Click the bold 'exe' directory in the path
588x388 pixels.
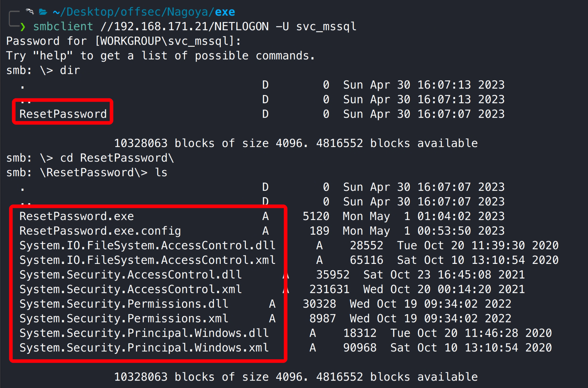pyautogui.click(x=225, y=12)
